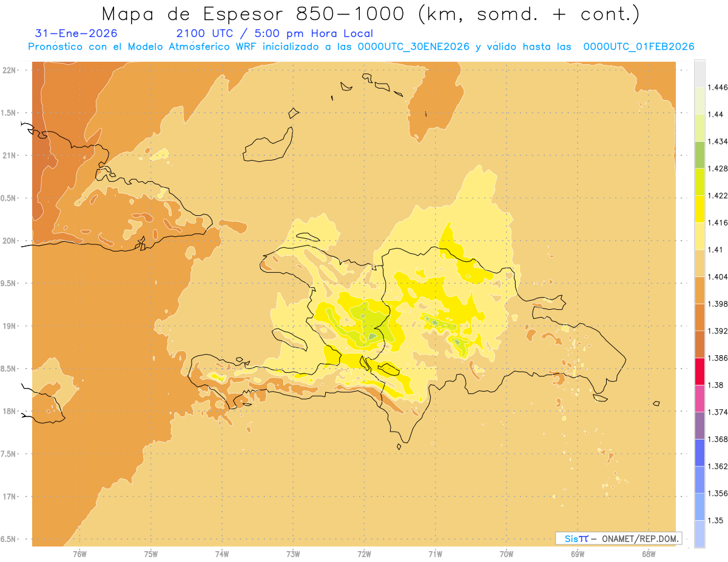Click the 1.374 colorbar value
The image size is (728, 562).
click(718, 412)
